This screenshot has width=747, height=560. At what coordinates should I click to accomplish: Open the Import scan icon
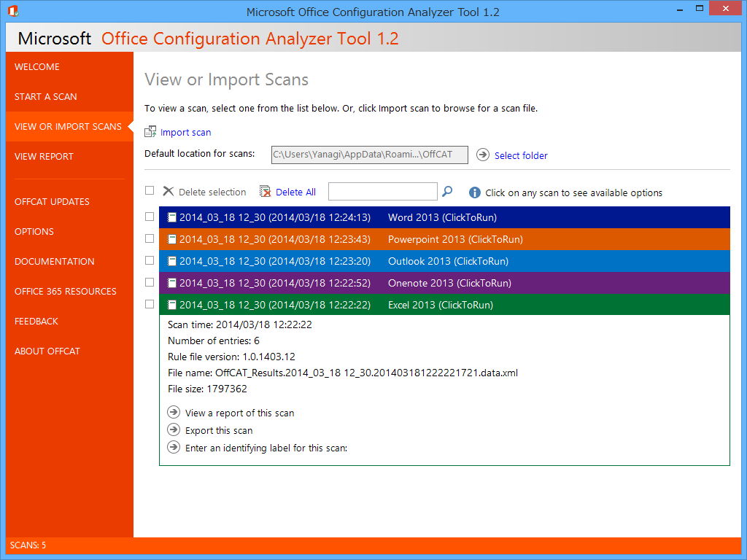point(150,132)
